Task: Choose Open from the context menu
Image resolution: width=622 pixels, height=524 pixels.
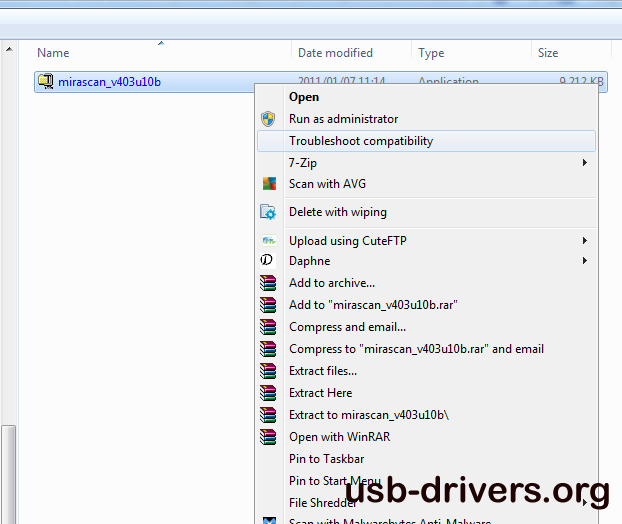Action: coord(426,97)
